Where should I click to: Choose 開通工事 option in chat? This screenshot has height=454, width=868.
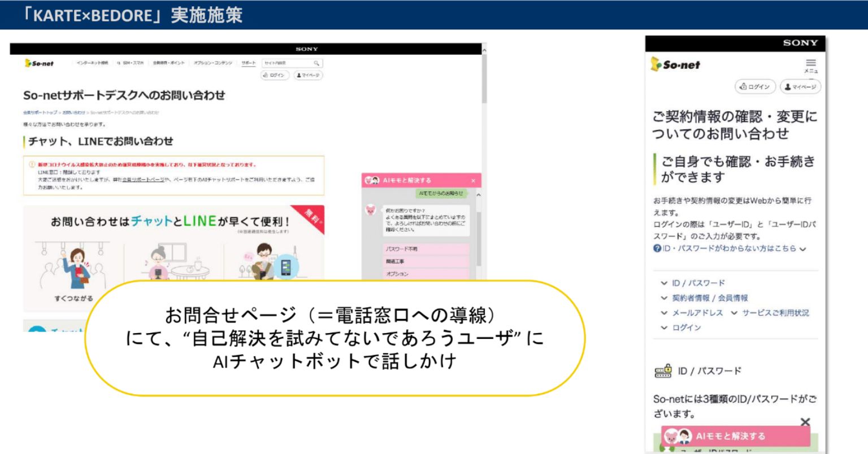pyautogui.click(x=426, y=261)
